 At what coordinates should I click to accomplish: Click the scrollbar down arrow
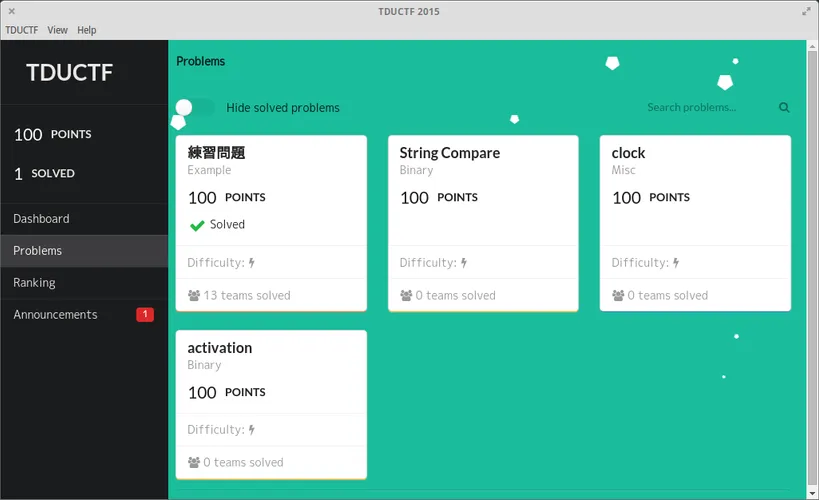coord(812,494)
